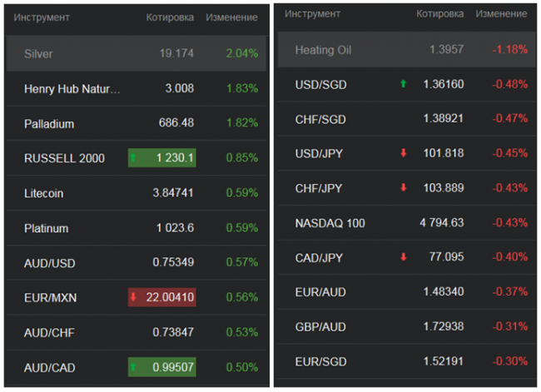Select the Litecoin row
This screenshot has height=392, width=541.
pyautogui.click(x=44, y=193)
